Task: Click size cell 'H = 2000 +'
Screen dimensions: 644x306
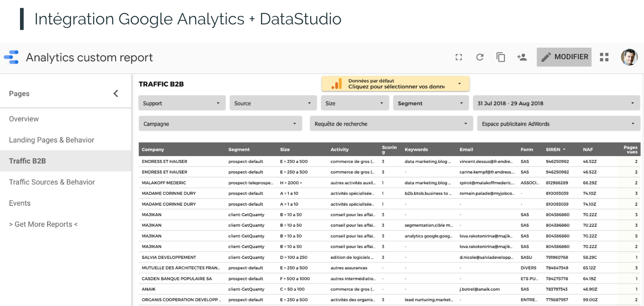Action: [291, 183]
